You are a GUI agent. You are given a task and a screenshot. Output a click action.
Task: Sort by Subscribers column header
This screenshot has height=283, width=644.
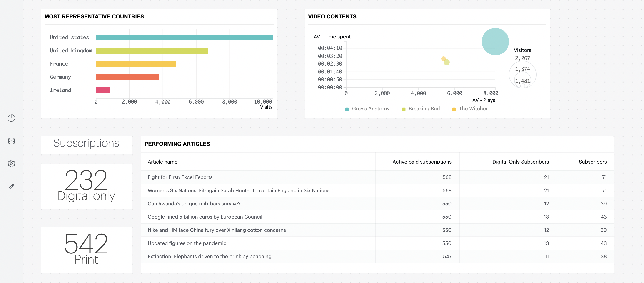point(592,162)
